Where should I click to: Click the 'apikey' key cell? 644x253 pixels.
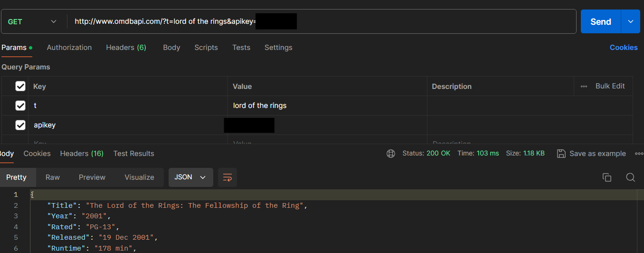point(128,125)
